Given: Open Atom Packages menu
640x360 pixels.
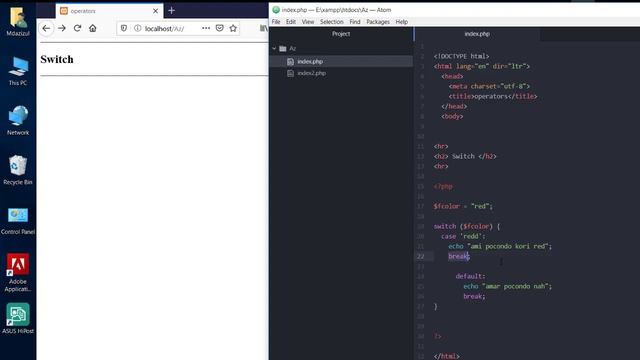Looking at the screenshot, I should [x=378, y=22].
